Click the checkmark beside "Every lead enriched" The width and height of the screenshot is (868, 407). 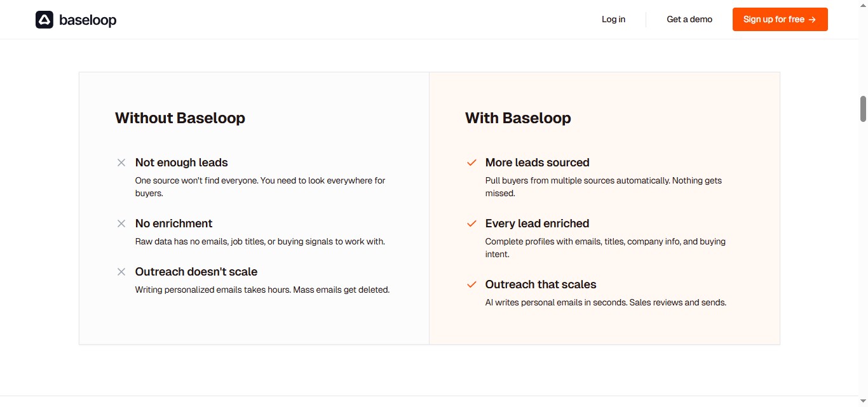[x=471, y=224]
